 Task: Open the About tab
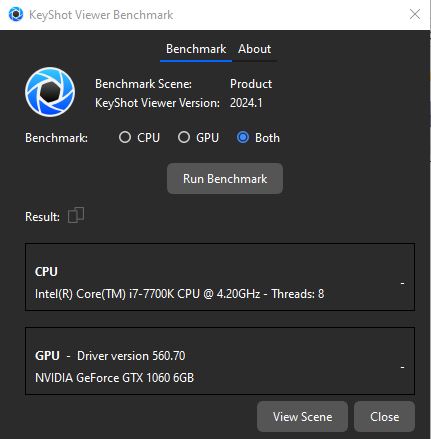pos(254,49)
